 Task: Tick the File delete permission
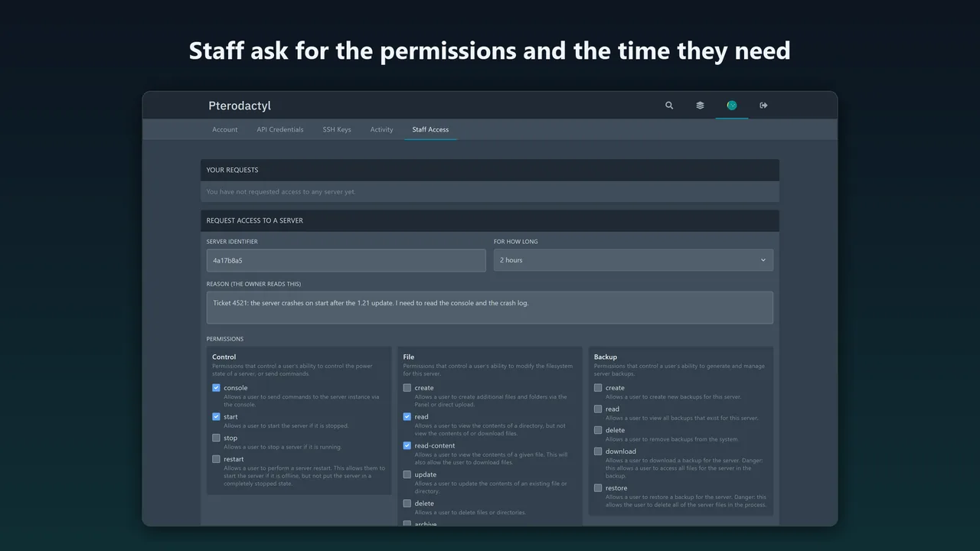[x=407, y=504]
